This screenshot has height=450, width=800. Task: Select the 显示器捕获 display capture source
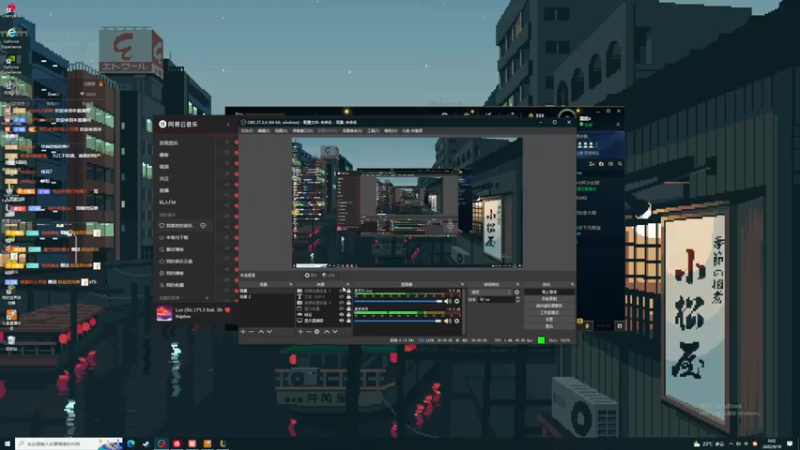[323, 321]
